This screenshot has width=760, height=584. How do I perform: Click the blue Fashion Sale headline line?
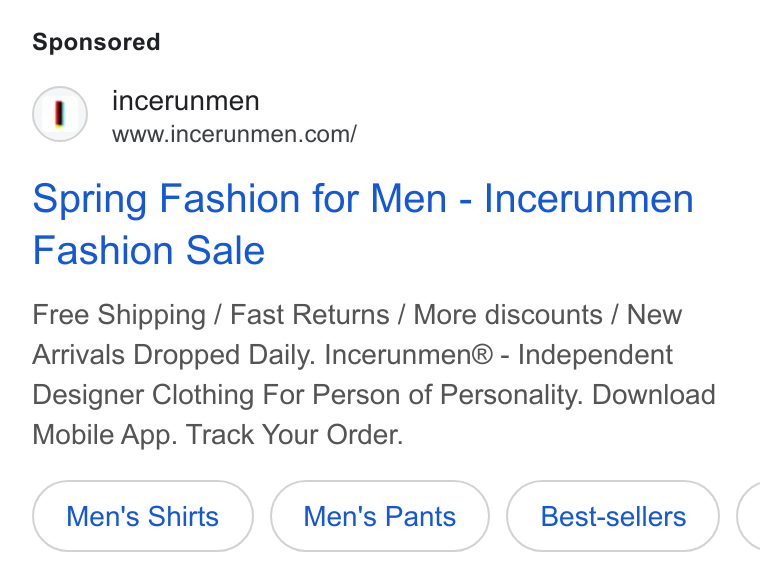[x=149, y=251]
